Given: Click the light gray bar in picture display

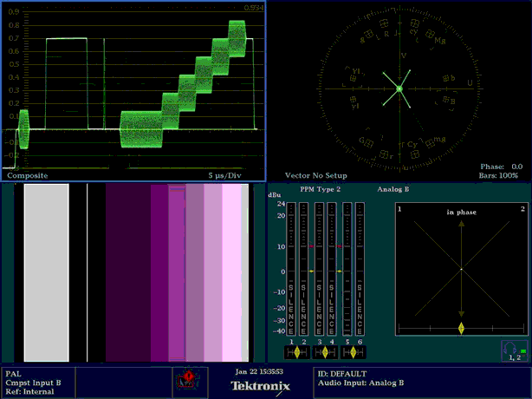Looking at the screenshot, I should (x=46, y=272).
